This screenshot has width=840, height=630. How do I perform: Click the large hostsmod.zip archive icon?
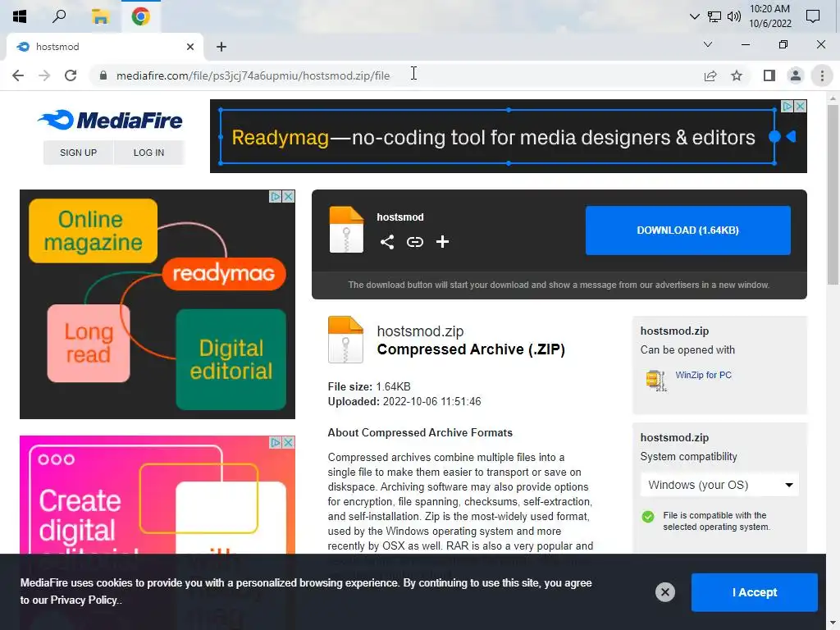coord(345,340)
